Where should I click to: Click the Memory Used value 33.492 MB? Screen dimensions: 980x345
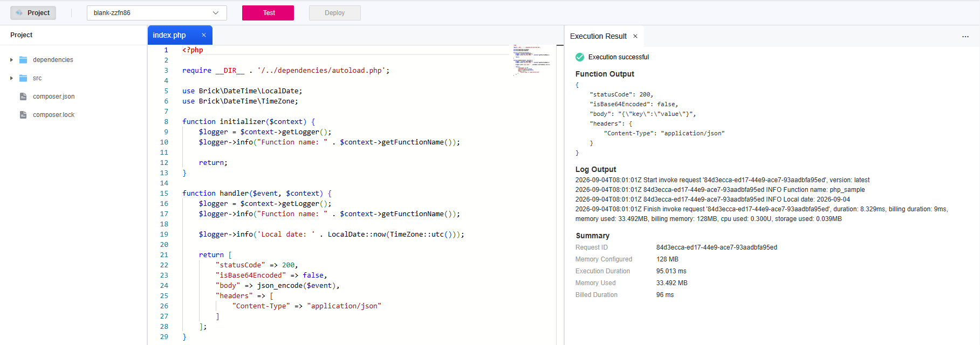pyautogui.click(x=672, y=283)
